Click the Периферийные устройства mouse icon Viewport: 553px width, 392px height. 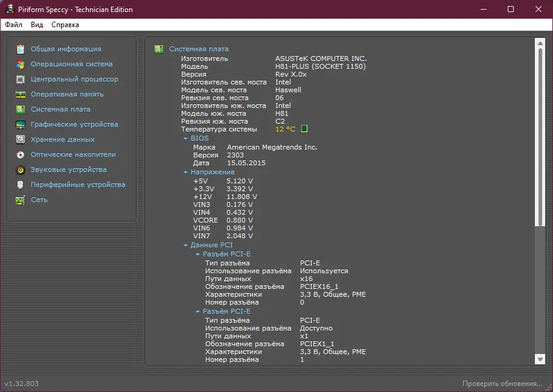tap(21, 185)
